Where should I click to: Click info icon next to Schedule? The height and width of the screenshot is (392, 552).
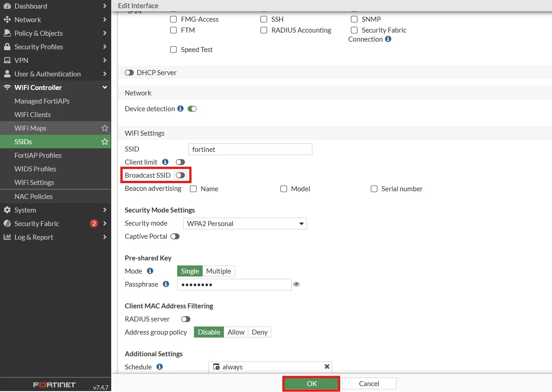tap(160, 367)
